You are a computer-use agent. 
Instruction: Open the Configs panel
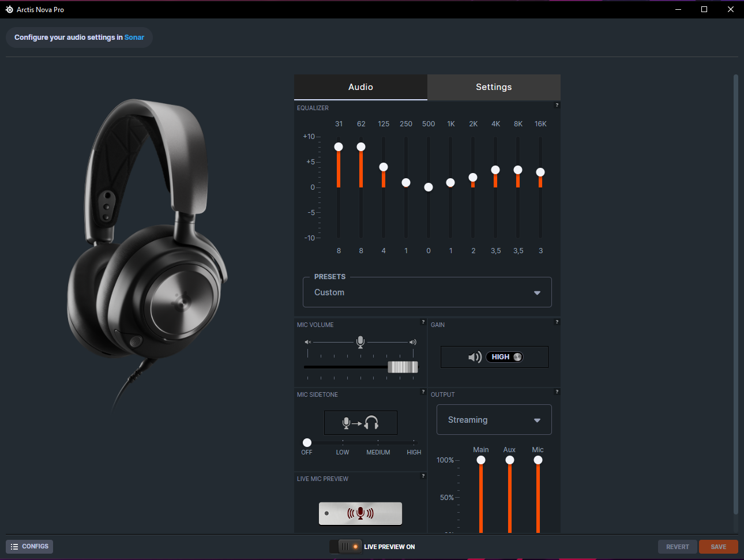29,547
